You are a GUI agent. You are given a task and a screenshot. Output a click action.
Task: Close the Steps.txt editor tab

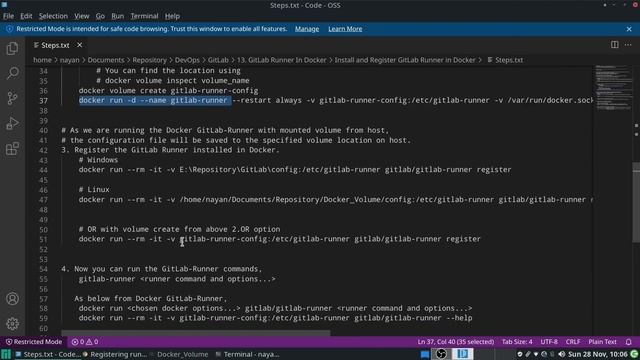(80, 45)
